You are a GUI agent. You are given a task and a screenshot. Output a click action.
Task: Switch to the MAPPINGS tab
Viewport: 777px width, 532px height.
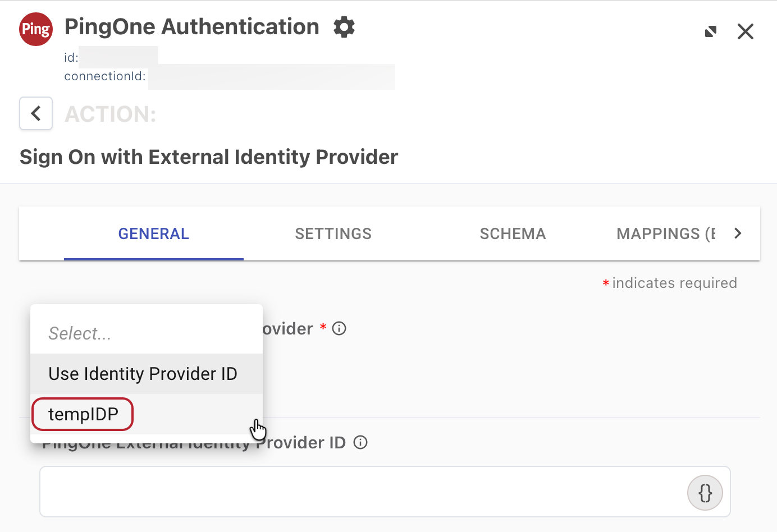(665, 233)
